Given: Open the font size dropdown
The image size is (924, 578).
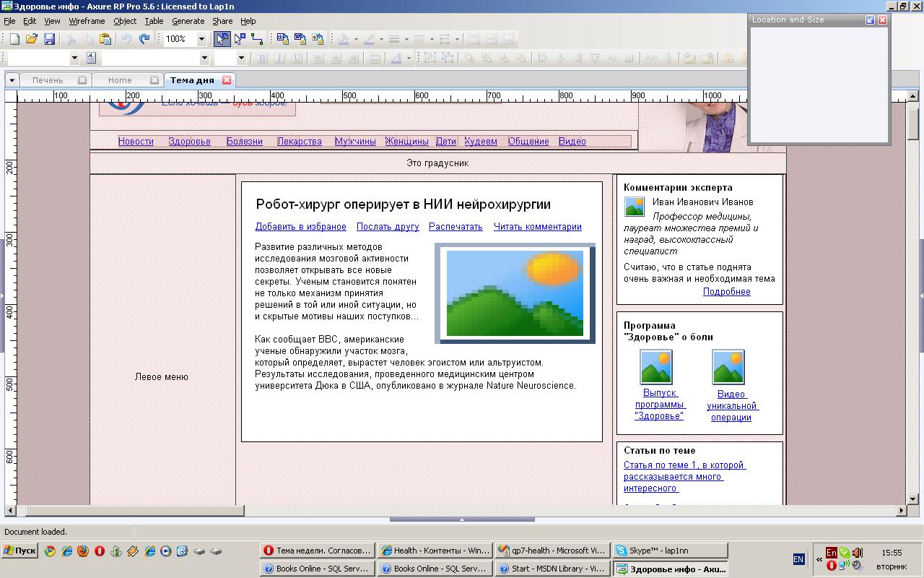Looking at the screenshot, I should (240, 58).
